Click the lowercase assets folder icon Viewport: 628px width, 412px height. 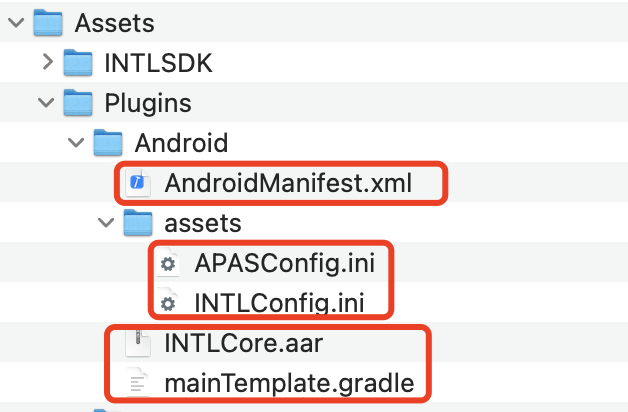click(137, 222)
